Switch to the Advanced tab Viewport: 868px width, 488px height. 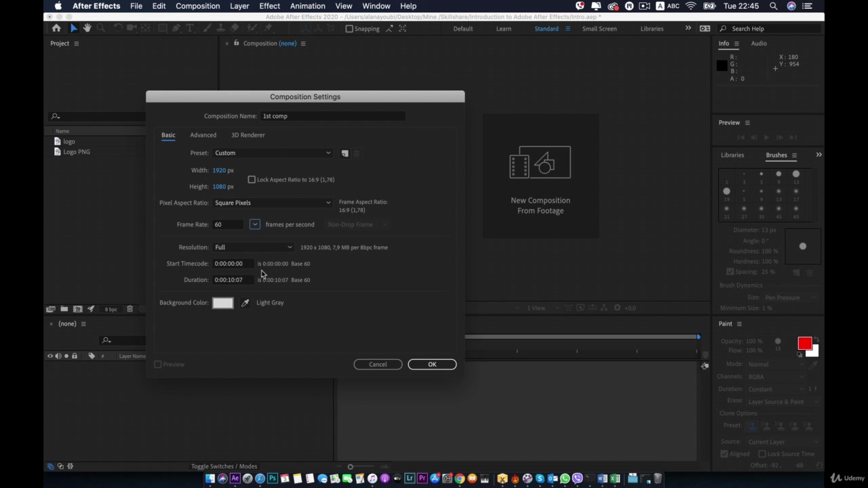click(x=203, y=135)
